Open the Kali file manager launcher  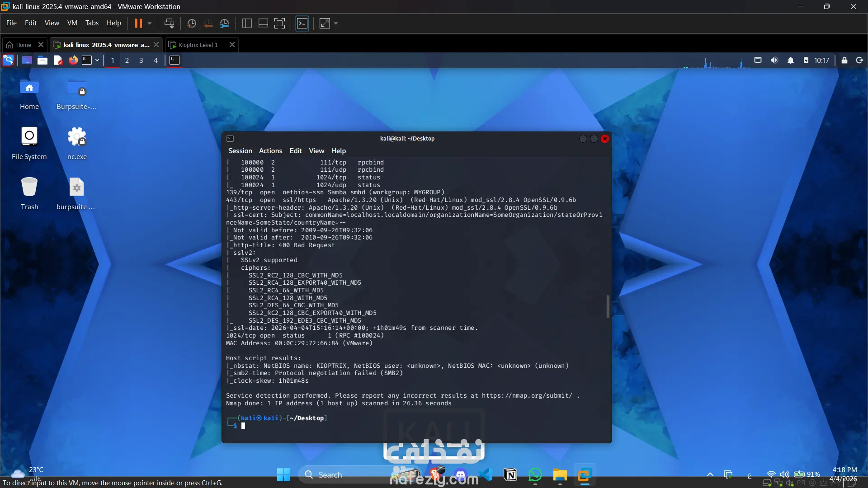point(42,60)
